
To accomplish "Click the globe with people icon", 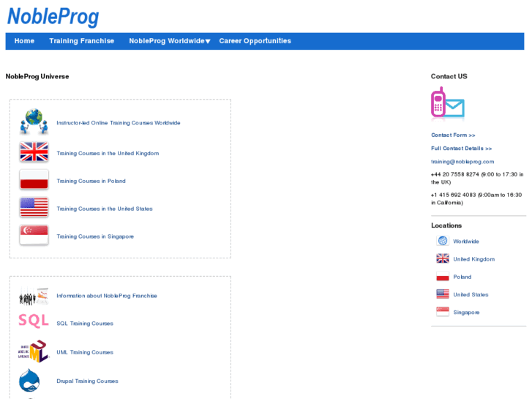I will (x=34, y=122).
